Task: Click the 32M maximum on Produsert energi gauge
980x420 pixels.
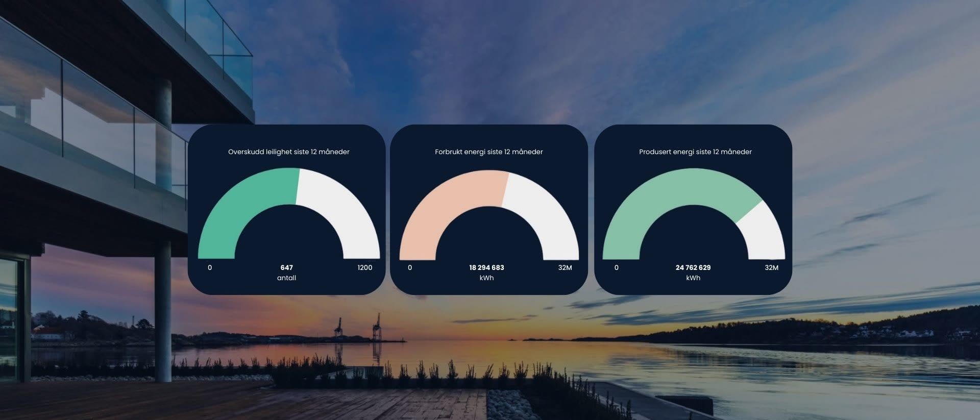Action: (x=771, y=267)
